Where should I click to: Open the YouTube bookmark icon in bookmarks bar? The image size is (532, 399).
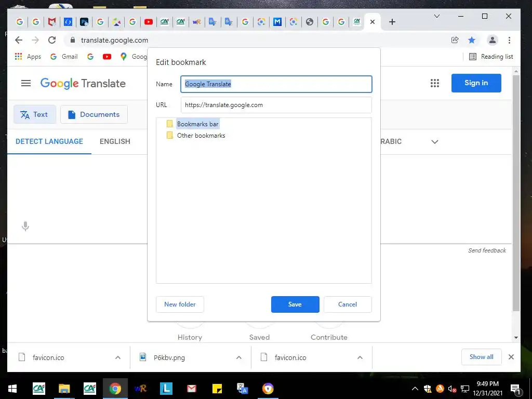pos(107,57)
